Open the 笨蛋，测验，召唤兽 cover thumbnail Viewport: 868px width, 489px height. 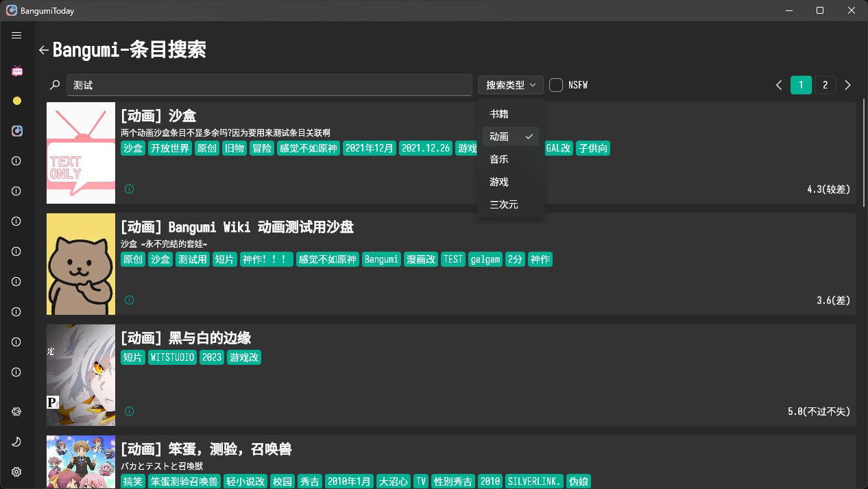click(x=81, y=462)
